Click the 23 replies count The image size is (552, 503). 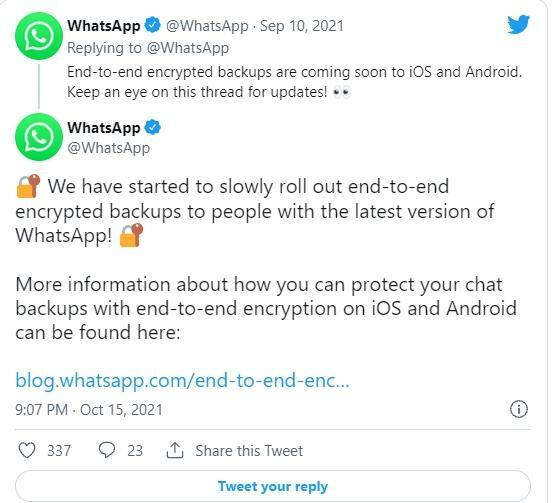point(135,451)
